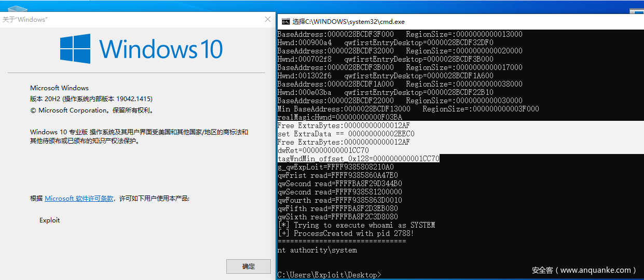Screen dimensions: 644x280
Task: Click the Hwnd:000702f8 console line
Action: (x=385, y=59)
